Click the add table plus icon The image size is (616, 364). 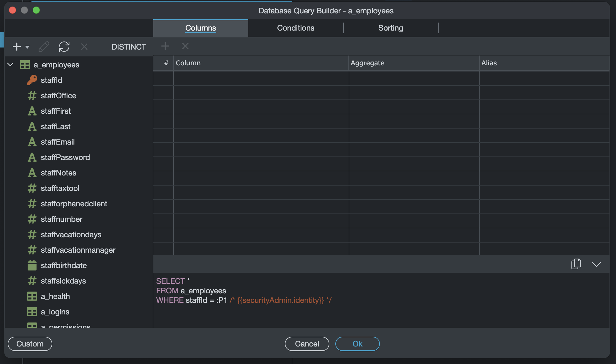tap(17, 47)
